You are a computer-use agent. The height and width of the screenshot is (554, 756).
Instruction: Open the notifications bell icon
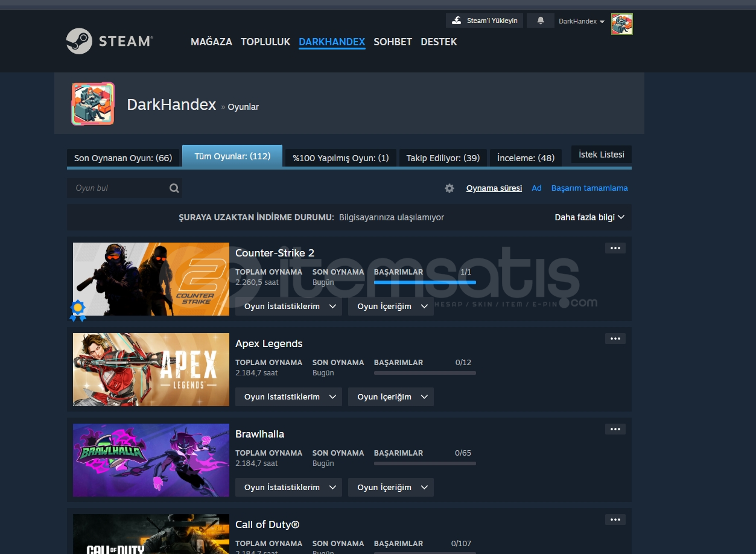coord(541,21)
